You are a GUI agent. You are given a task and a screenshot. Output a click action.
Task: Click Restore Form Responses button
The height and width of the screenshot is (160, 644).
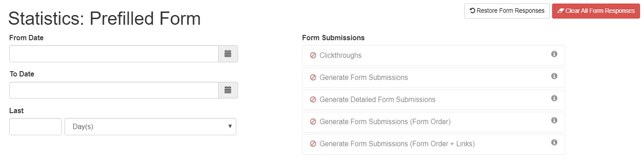[507, 11]
